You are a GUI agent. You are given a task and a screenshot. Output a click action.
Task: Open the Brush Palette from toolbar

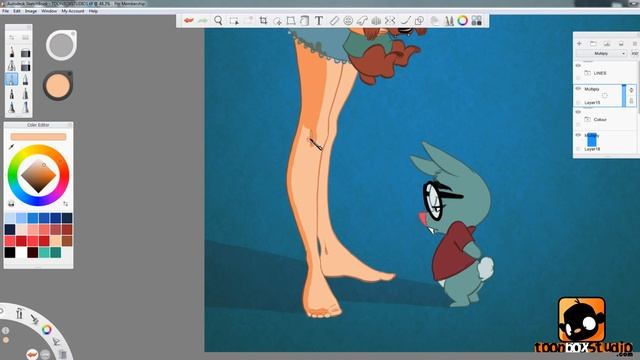[x=449, y=20]
